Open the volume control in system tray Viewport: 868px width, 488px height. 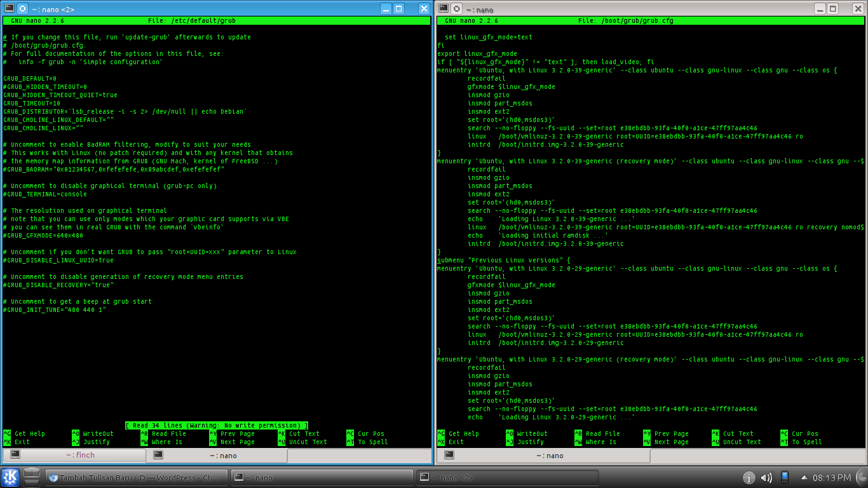[x=767, y=477]
